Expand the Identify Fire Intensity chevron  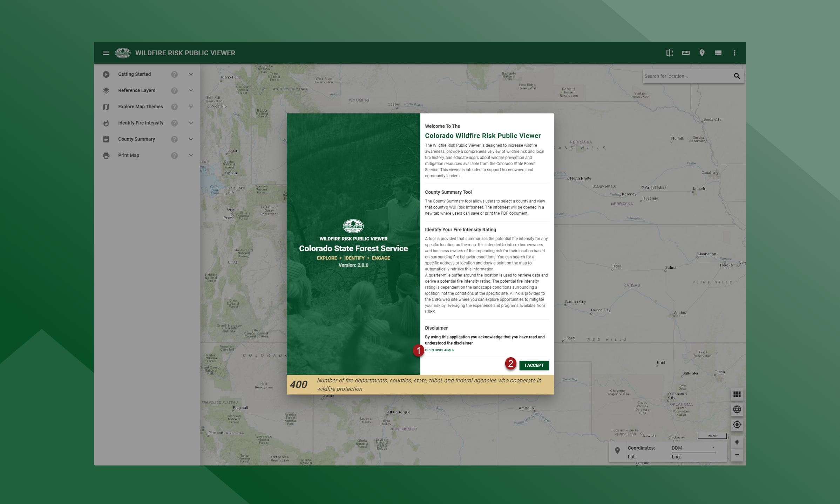[x=191, y=123]
